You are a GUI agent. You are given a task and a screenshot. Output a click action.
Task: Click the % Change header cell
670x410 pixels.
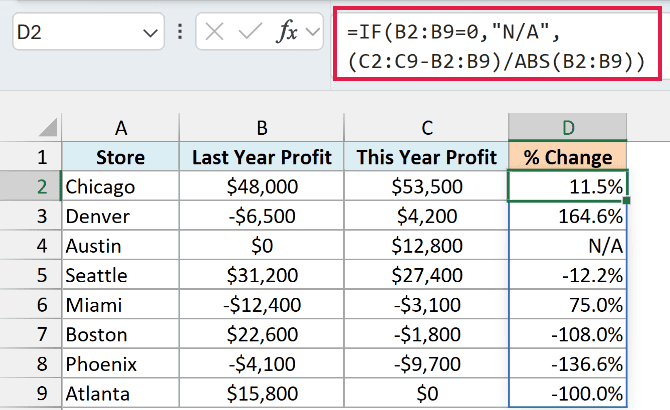[x=567, y=157]
